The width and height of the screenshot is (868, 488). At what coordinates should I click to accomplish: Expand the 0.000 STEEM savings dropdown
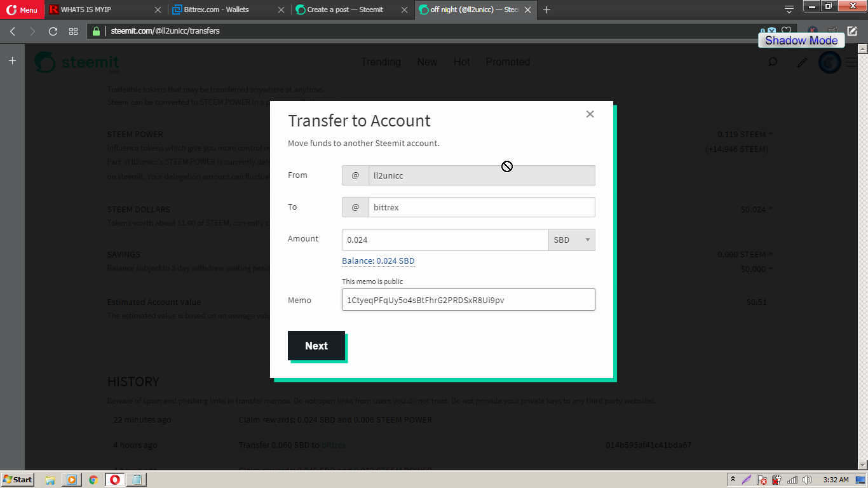(x=745, y=254)
